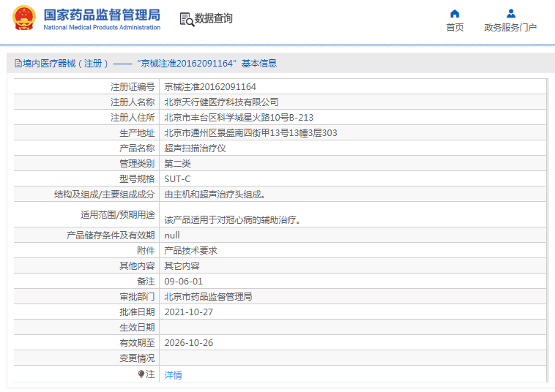Image resolution: width=555 pixels, height=392 pixels.
Task: Click the 变更情况 row label
Action: click(138, 358)
